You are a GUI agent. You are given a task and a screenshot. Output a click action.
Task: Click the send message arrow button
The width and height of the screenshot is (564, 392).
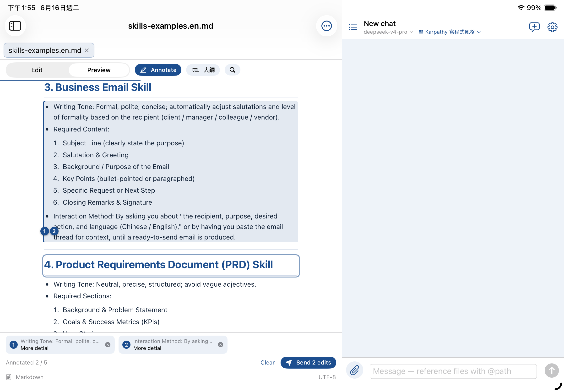point(552,370)
